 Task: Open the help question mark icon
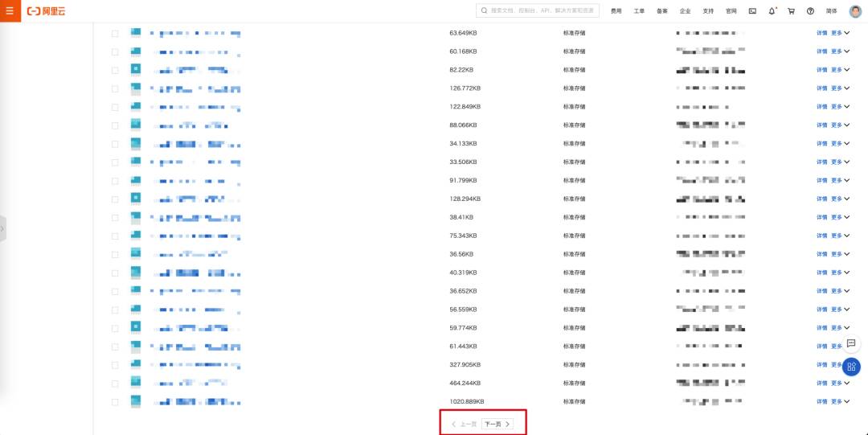(810, 11)
